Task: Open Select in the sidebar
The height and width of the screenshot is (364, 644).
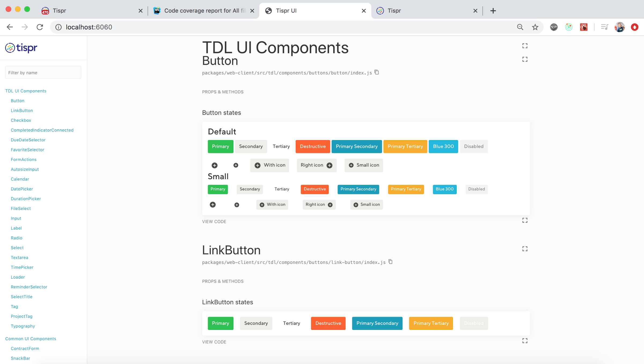Action: click(x=17, y=248)
